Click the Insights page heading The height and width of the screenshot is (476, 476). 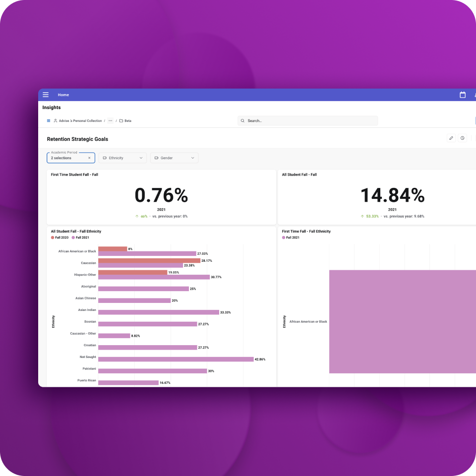point(52,108)
